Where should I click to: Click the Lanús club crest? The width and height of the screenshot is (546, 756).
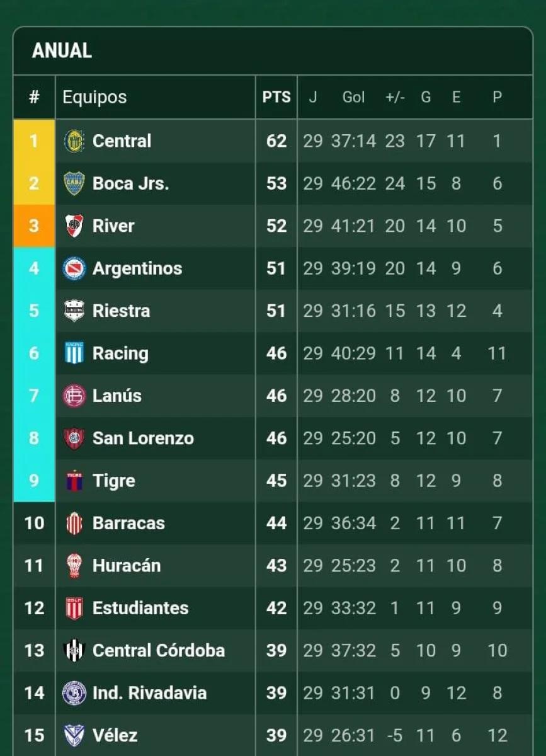[x=74, y=396]
